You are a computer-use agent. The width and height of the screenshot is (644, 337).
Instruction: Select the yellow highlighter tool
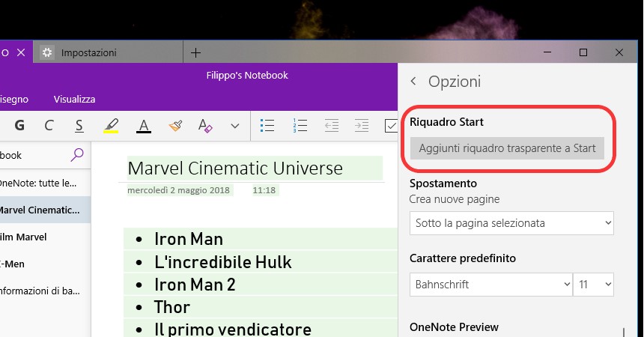coord(111,126)
